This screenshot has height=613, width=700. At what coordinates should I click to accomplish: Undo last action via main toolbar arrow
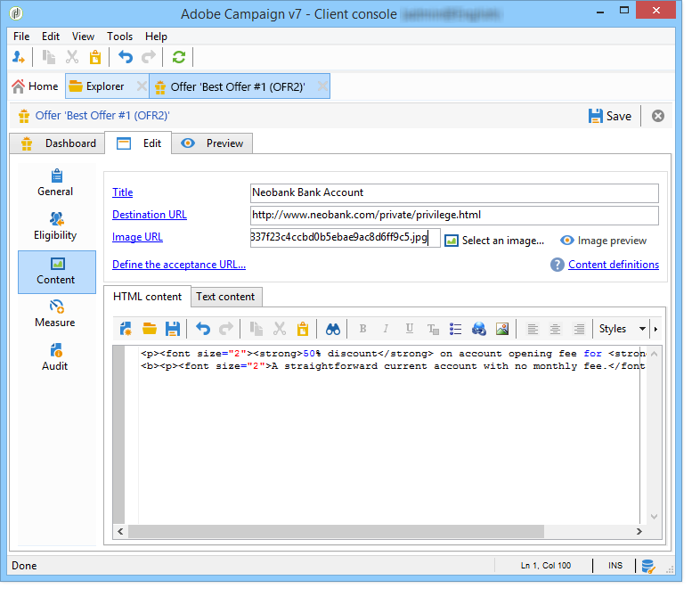(126, 57)
